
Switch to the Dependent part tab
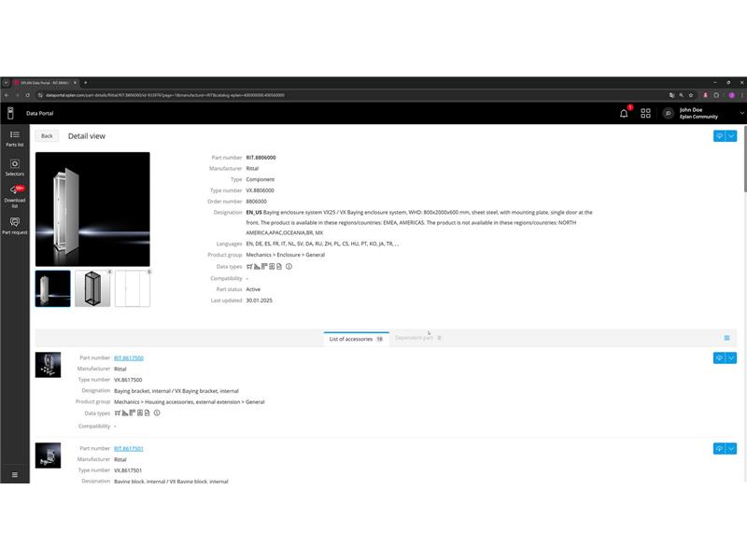tap(418, 338)
